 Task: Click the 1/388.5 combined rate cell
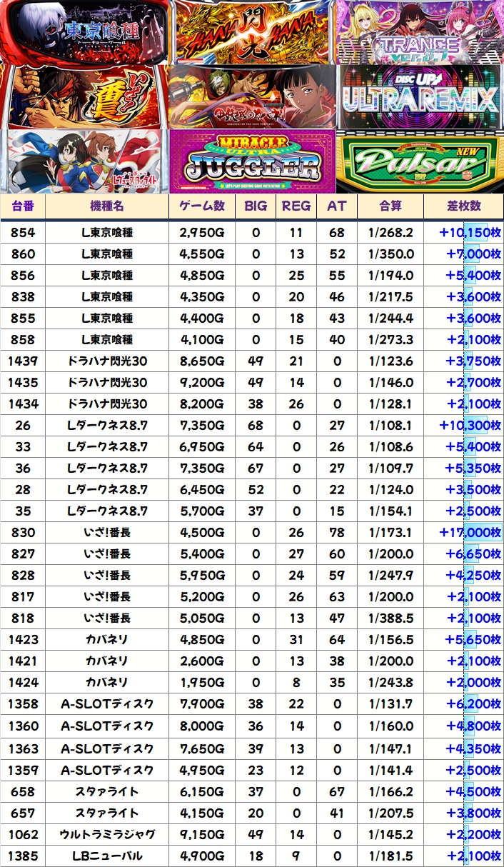coord(390,618)
